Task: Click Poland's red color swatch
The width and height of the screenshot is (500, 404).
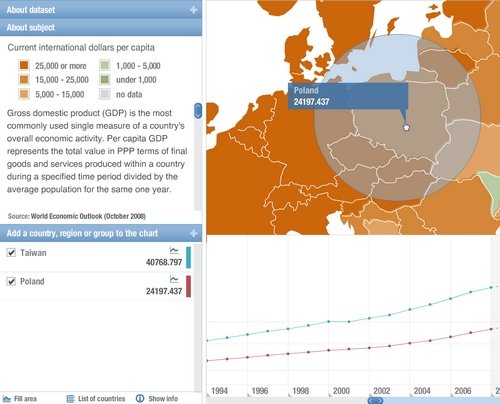Action: pyautogui.click(x=188, y=286)
